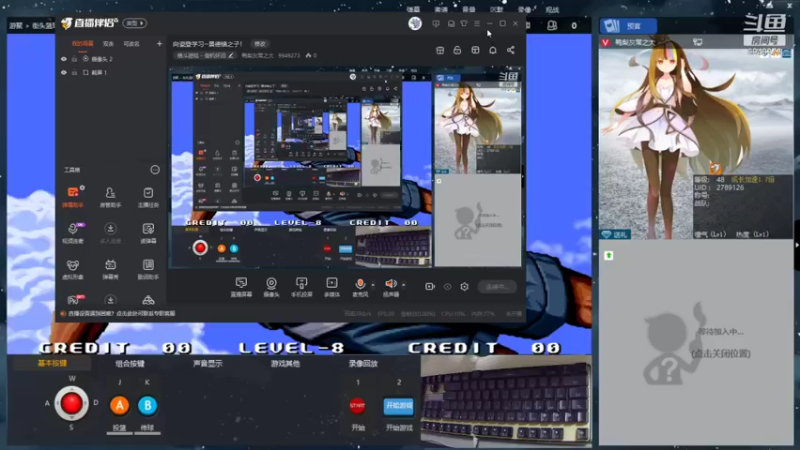Open the gear settings icon in bottom toolbar
The image size is (800, 450).
coord(464,287)
